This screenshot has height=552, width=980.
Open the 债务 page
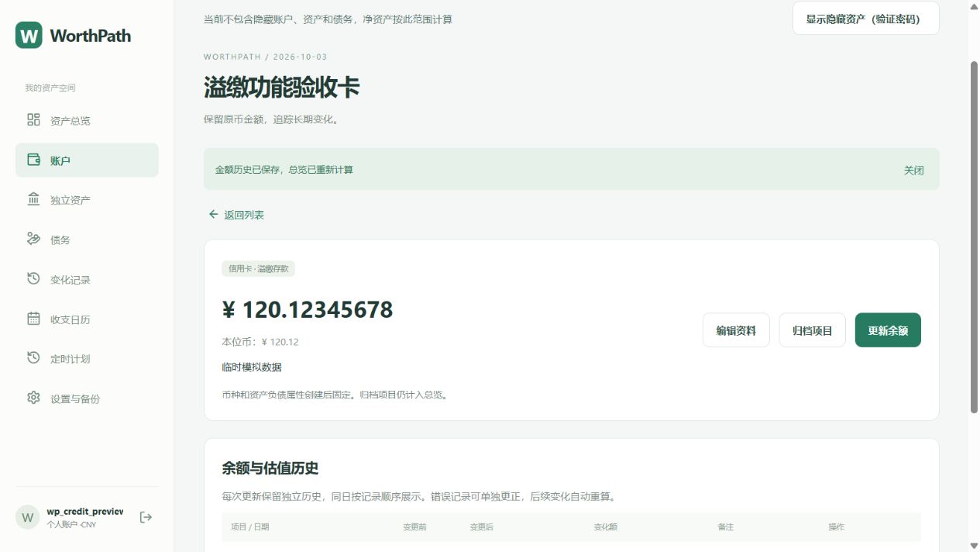coord(87,240)
